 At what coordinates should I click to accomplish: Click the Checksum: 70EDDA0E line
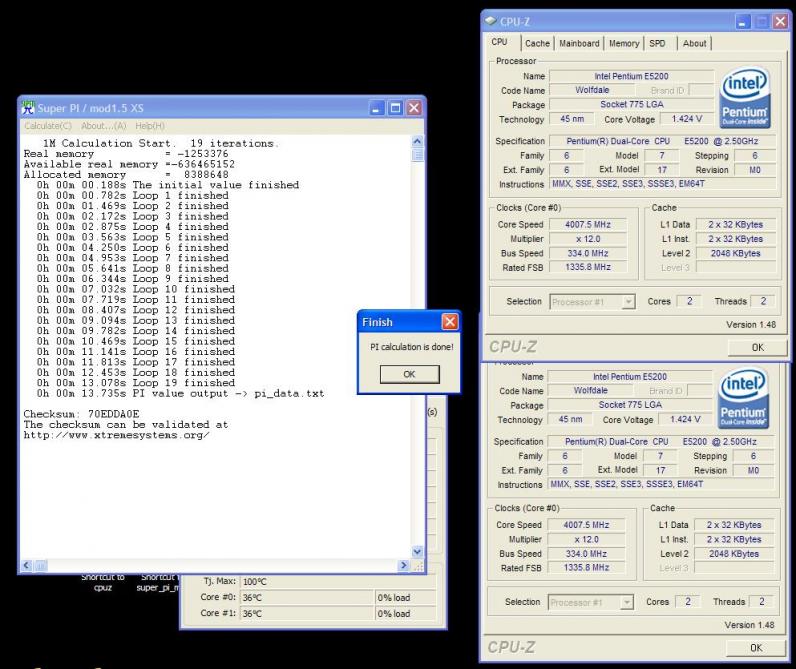[x=81, y=414]
